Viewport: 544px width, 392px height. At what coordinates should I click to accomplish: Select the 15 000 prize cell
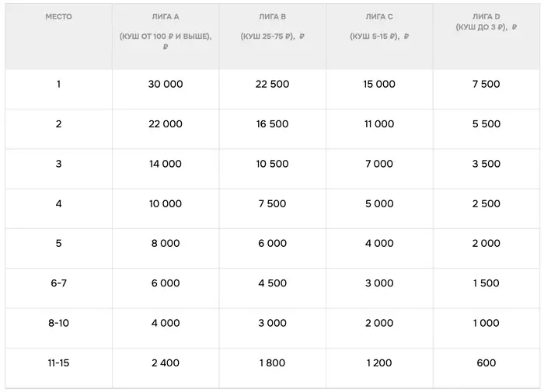[378, 84]
